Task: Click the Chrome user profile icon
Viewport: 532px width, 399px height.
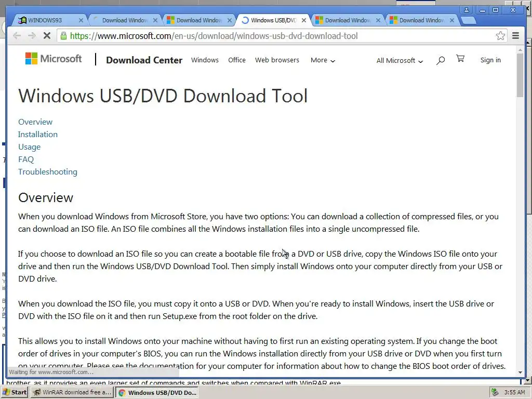Action: [467, 10]
